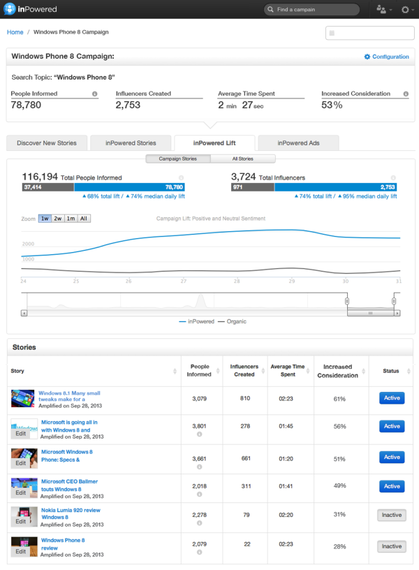
Task: Open 'Nokia Lumia 920 review' story
Action: 70,514
